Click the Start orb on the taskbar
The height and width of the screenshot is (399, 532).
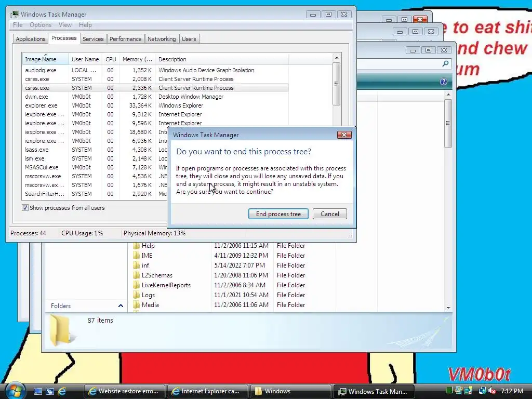pyautogui.click(x=15, y=391)
